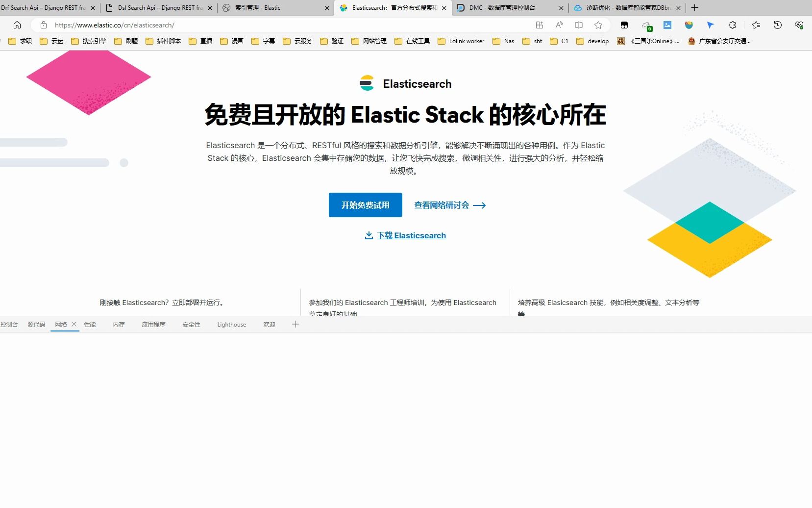Open Tampermonkey extension icon
812x508 pixels.
[624, 25]
